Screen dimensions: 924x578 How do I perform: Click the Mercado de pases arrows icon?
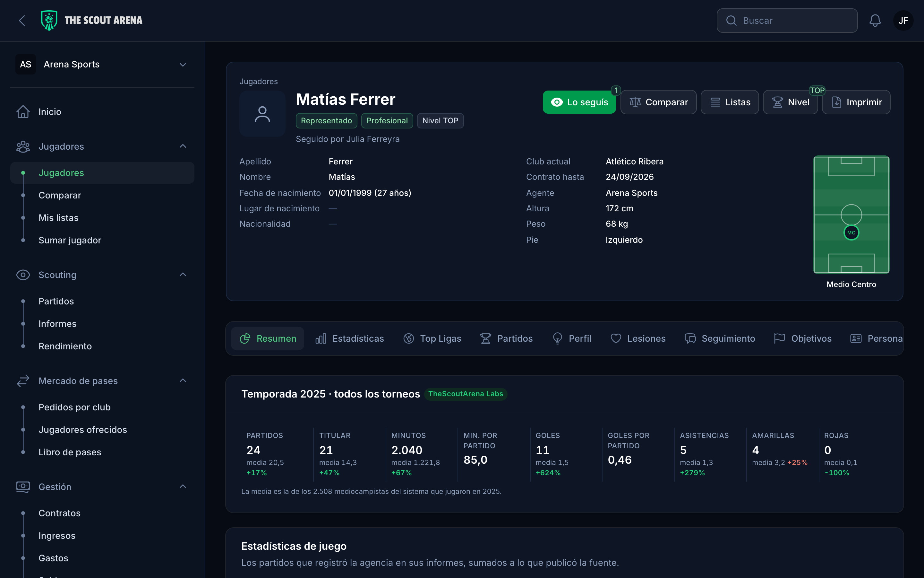coord(23,381)
